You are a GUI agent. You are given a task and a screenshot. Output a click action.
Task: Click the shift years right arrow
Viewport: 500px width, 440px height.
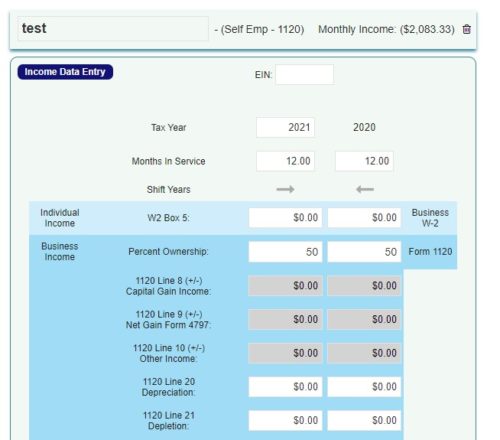coord(285,189)
